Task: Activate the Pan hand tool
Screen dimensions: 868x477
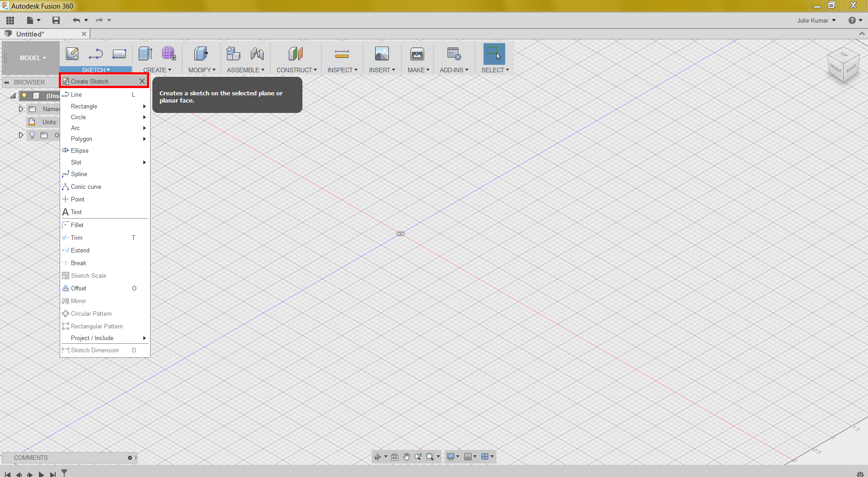Action: (406, 457)
